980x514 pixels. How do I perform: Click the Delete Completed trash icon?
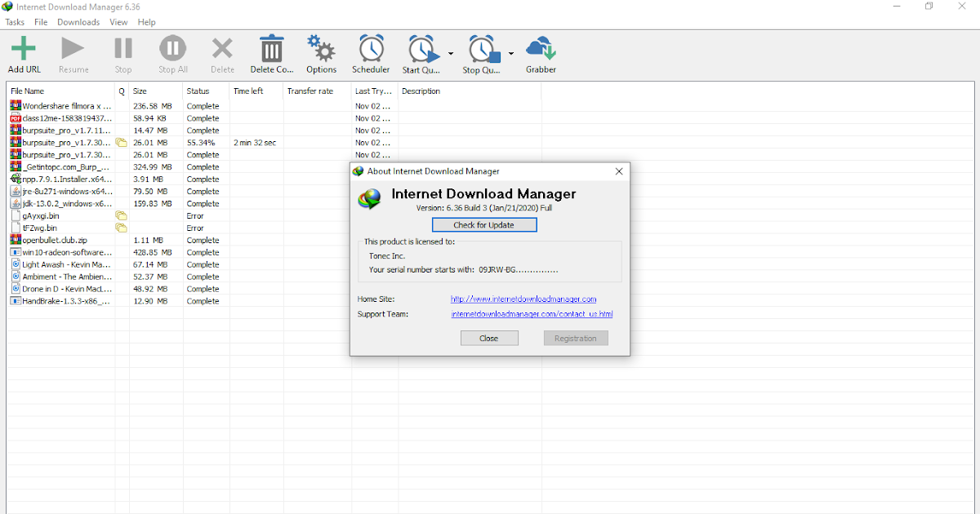pyautogui.click(x=271, y=49)
